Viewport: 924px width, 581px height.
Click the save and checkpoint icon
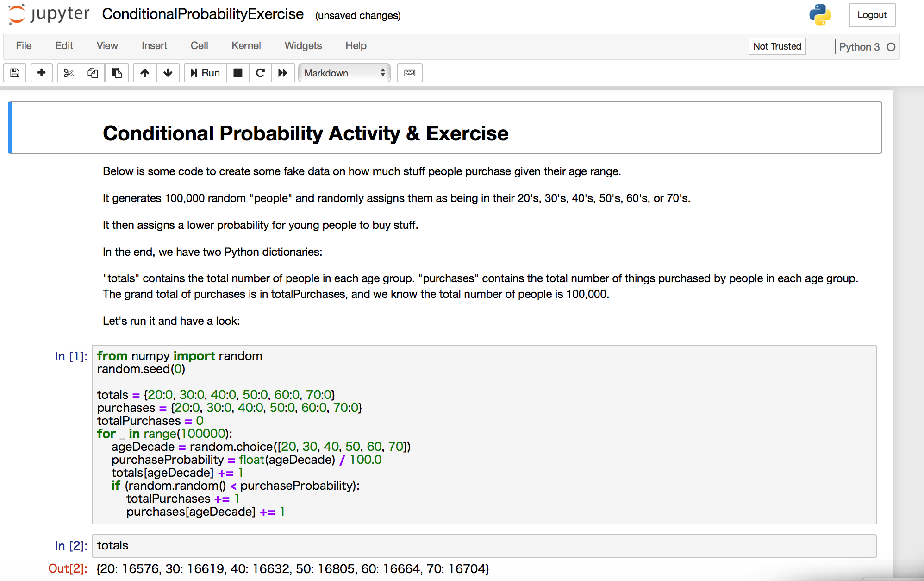click(x=15, y=73)
